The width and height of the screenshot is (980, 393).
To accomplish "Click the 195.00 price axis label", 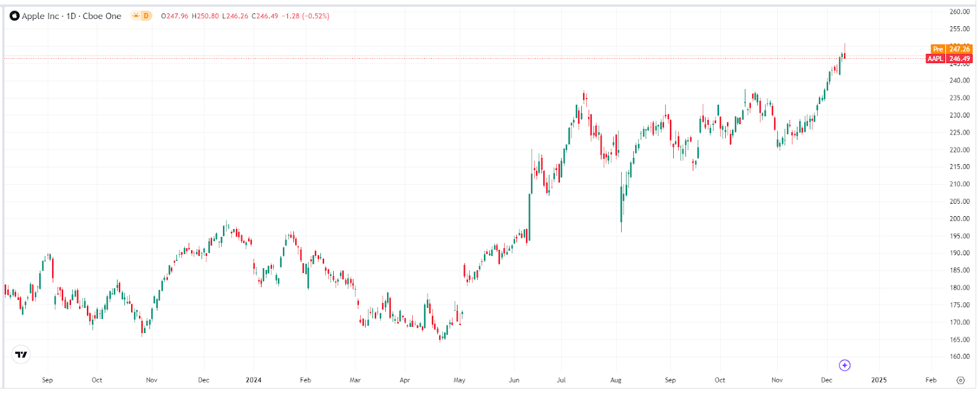I will click(959, 236).
